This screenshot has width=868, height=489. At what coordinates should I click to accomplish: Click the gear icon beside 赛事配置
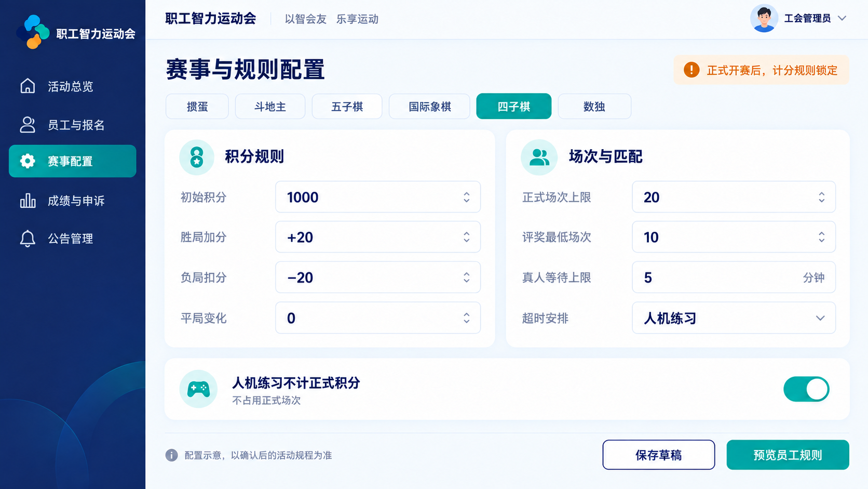[x=28, y=161]
